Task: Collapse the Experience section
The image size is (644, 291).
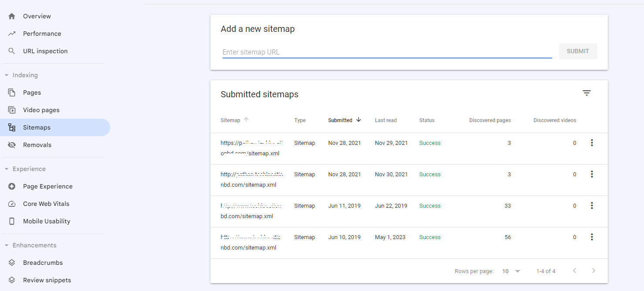Action: [7, 169]
